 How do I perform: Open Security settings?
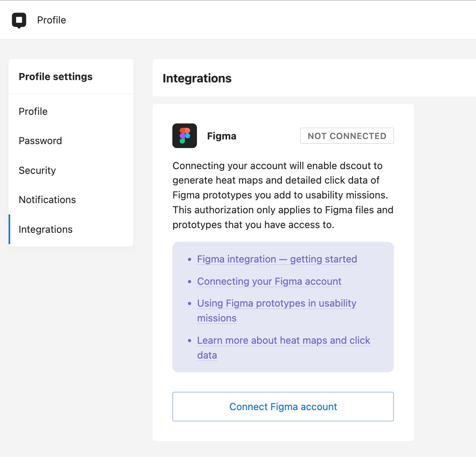pos(37,170)
